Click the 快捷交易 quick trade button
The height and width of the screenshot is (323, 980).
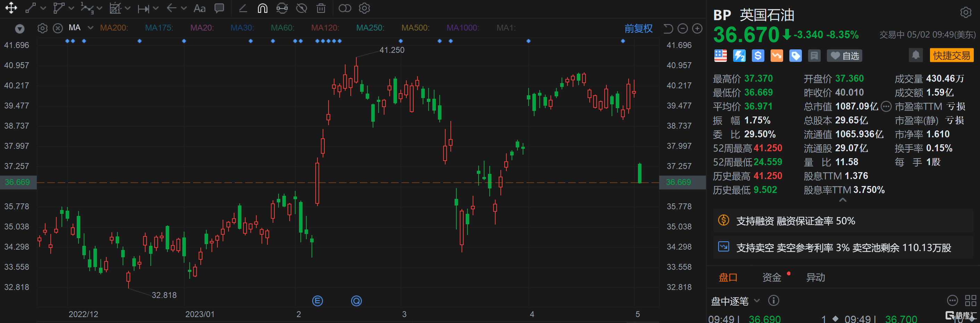coord(952,55)
